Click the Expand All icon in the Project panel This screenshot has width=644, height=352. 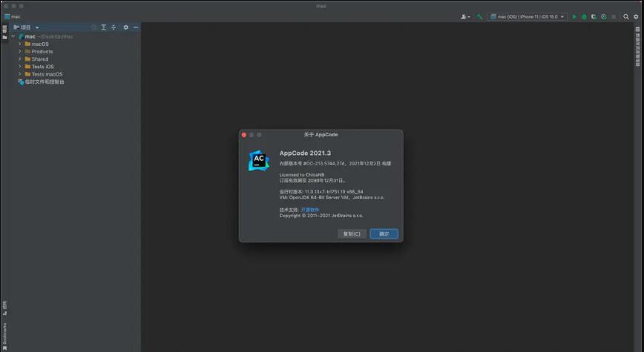tap(104, 27)
